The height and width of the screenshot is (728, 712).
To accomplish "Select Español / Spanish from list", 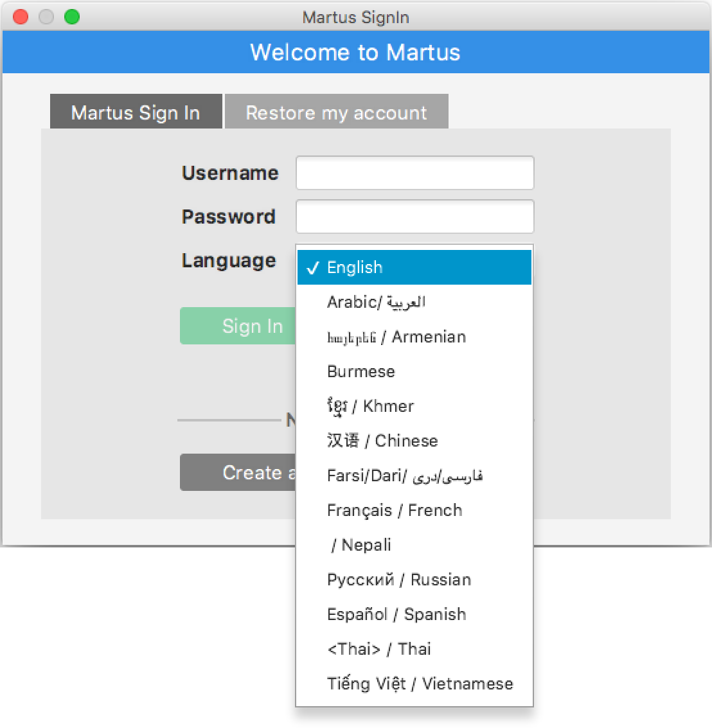I will pyautogui.click(x=414, y=614).
